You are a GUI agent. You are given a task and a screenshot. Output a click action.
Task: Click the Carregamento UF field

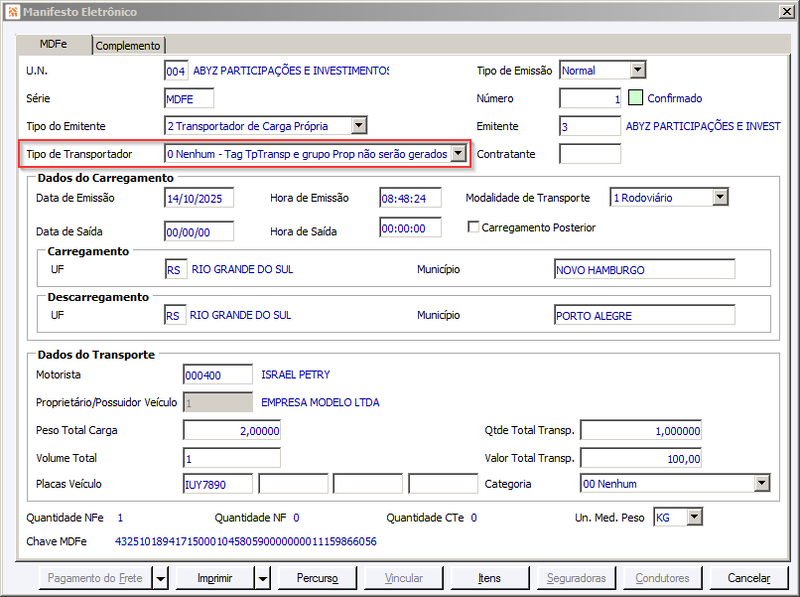pos(176,269)
